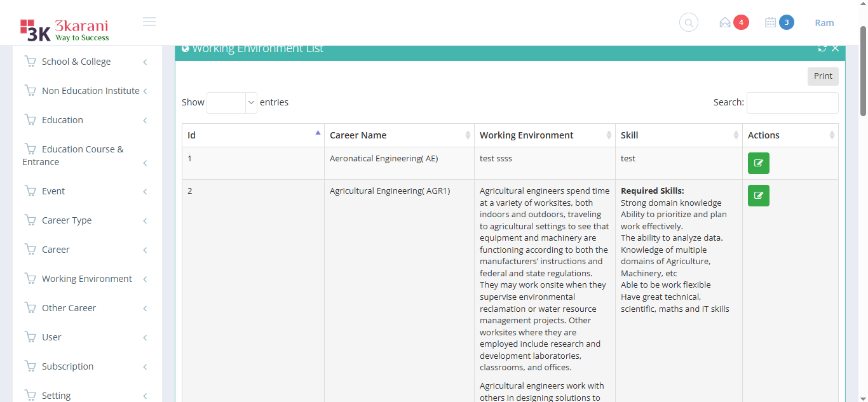The height and width of the screenshot is (402, 868).
Task: Open the messages envelope icon
Action: (725, 23)
